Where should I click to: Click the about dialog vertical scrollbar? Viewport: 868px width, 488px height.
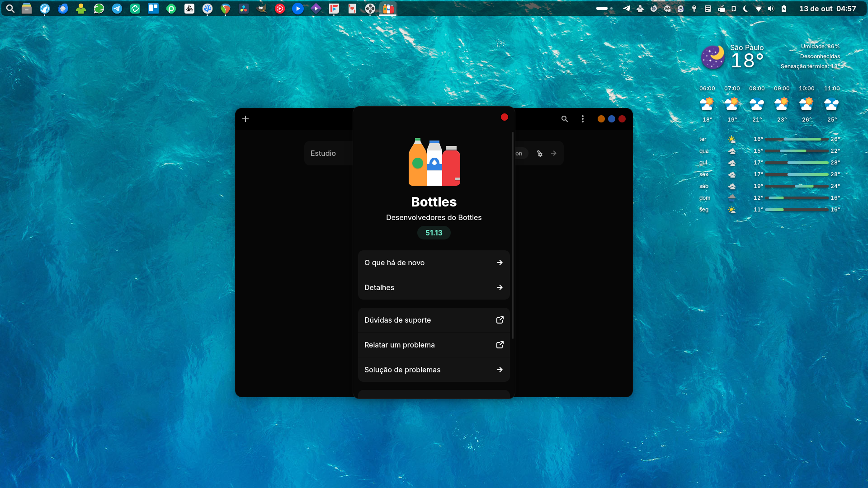click(x=513, y=235)
